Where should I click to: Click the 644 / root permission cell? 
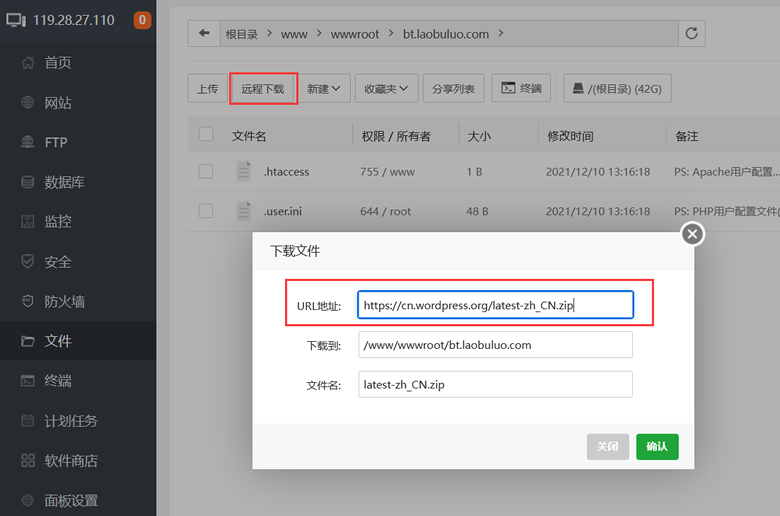[386, 211]
